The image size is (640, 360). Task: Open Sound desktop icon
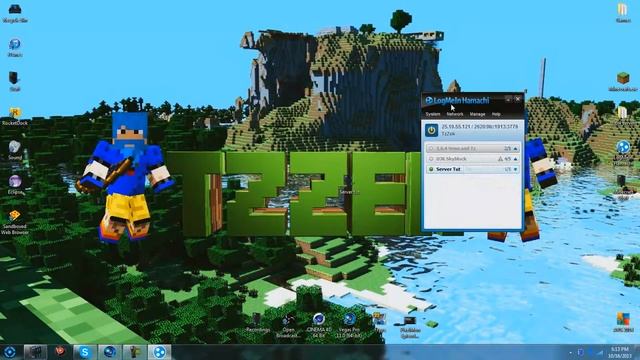15,150
